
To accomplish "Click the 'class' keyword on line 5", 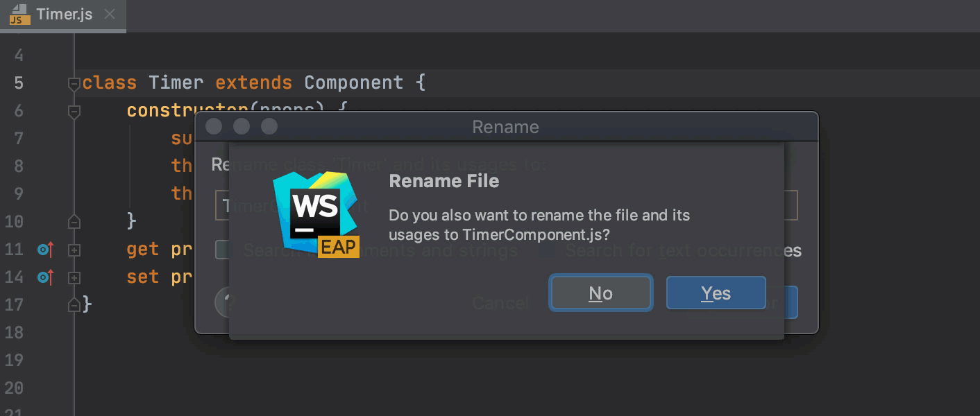I will (x=110, y=83).
